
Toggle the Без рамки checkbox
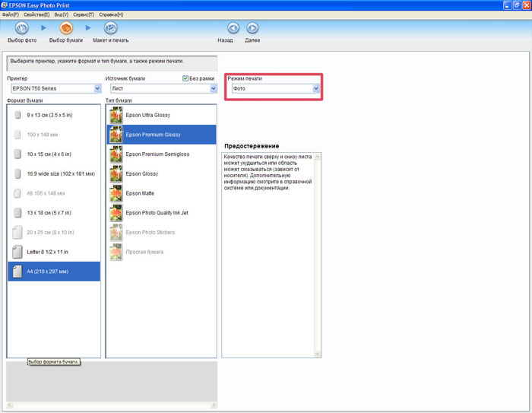coord(185,78)
